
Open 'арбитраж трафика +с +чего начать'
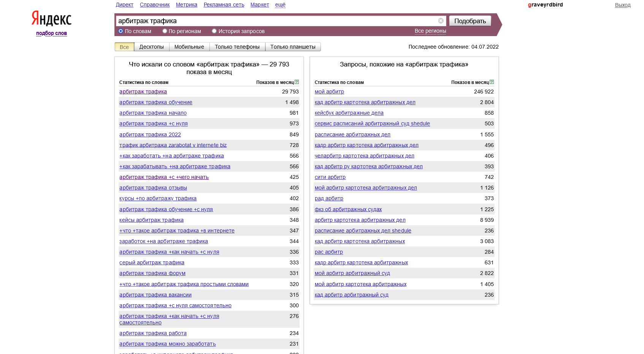(x=164, y=177)
